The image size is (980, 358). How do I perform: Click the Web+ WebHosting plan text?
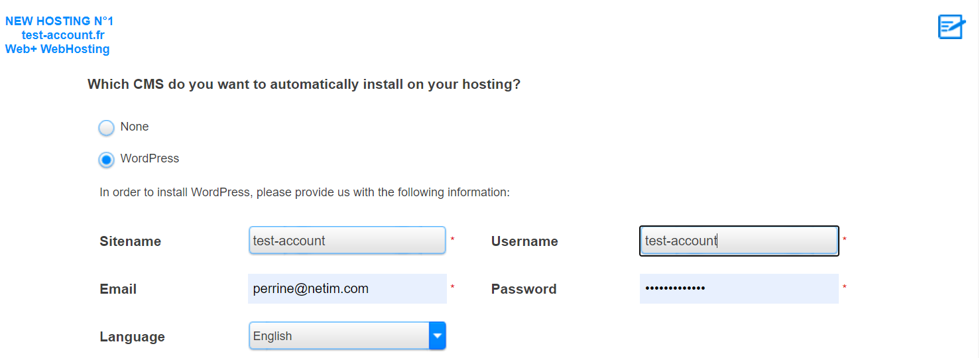click(58, 49)
